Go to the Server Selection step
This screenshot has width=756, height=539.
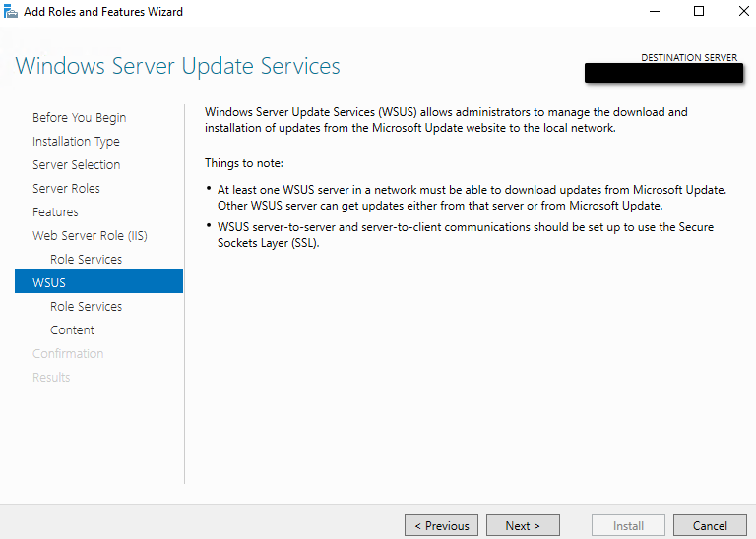point(76,164)
